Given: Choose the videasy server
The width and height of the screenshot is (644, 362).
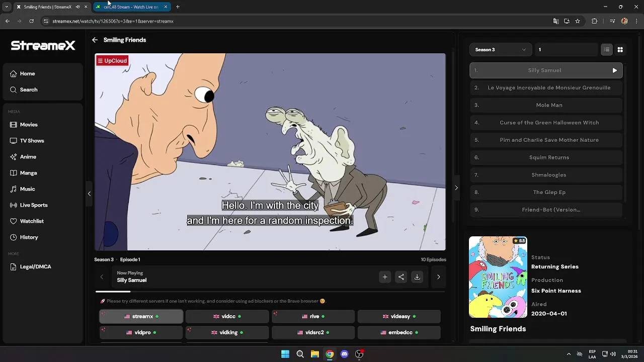Looking at the screenshot, I should click(399, 317).
